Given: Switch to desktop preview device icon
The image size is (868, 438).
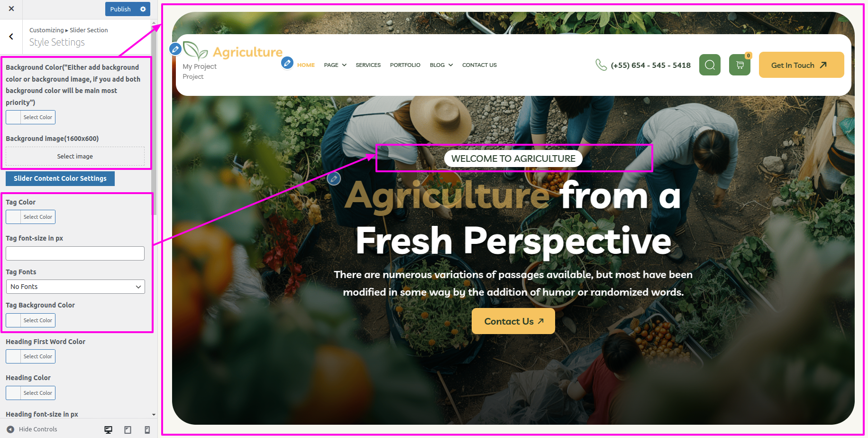Looking at the screenshot, I should (108, 429).
